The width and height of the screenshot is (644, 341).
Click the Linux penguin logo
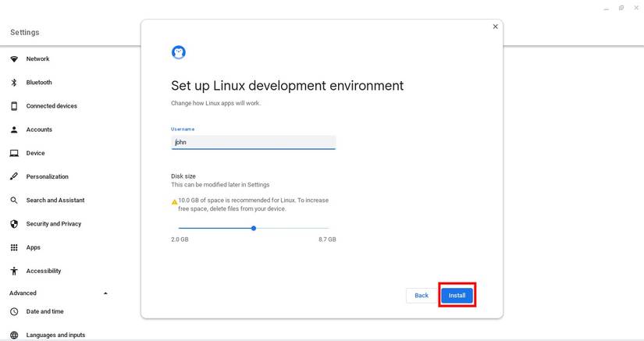click(179, 52)
